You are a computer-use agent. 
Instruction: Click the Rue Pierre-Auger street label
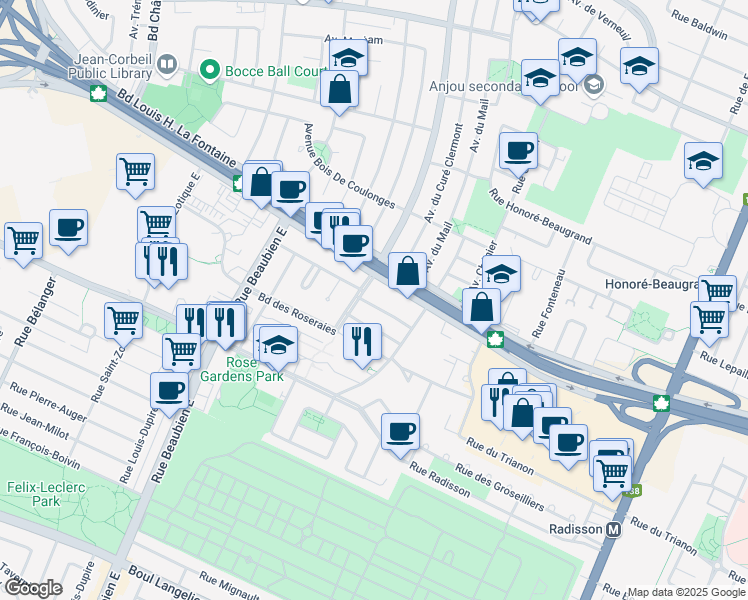49,402
